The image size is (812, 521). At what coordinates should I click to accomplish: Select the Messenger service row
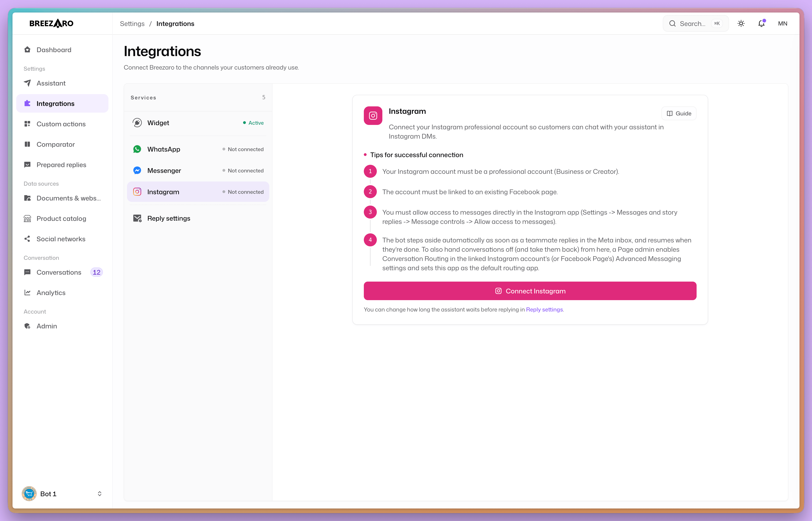[x=198, y=170]
